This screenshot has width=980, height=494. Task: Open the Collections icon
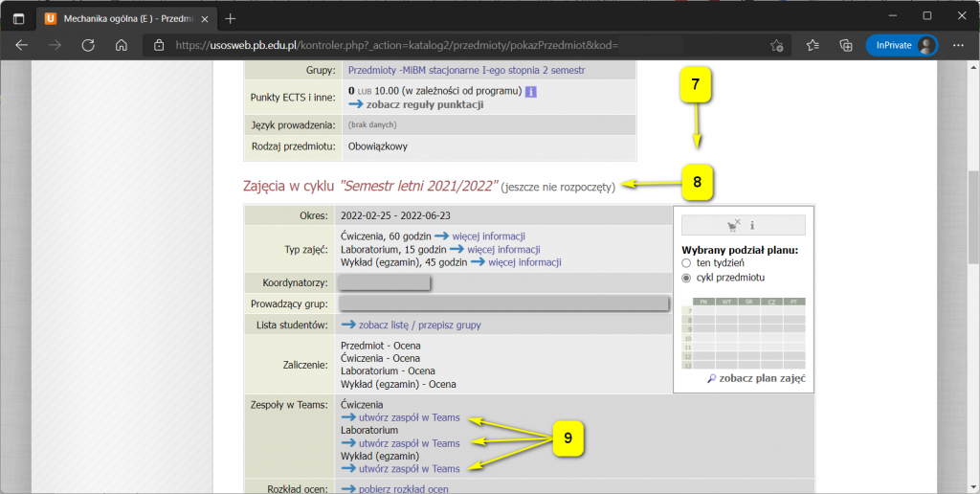tap(846, 45)
